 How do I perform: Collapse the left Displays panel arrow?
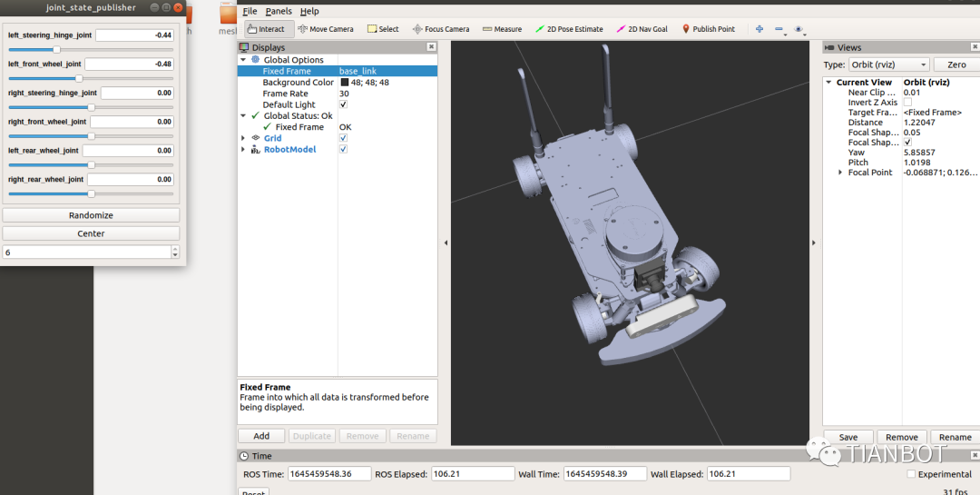[446, 243]
